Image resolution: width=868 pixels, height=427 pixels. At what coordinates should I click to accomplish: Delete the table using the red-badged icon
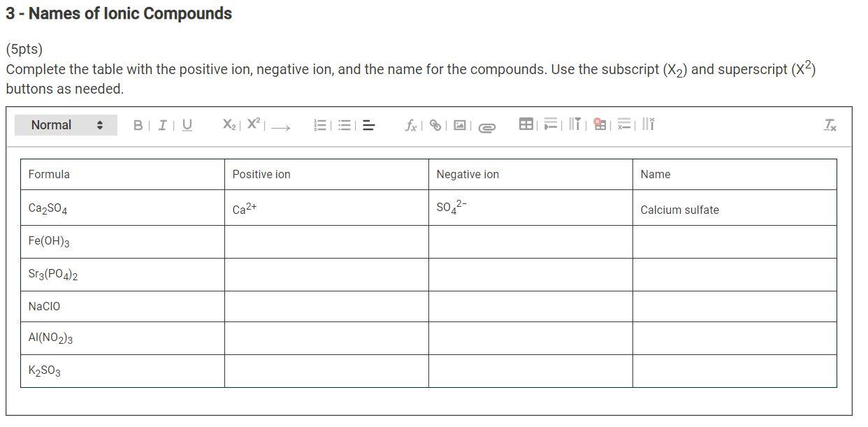tap(599, 124)
